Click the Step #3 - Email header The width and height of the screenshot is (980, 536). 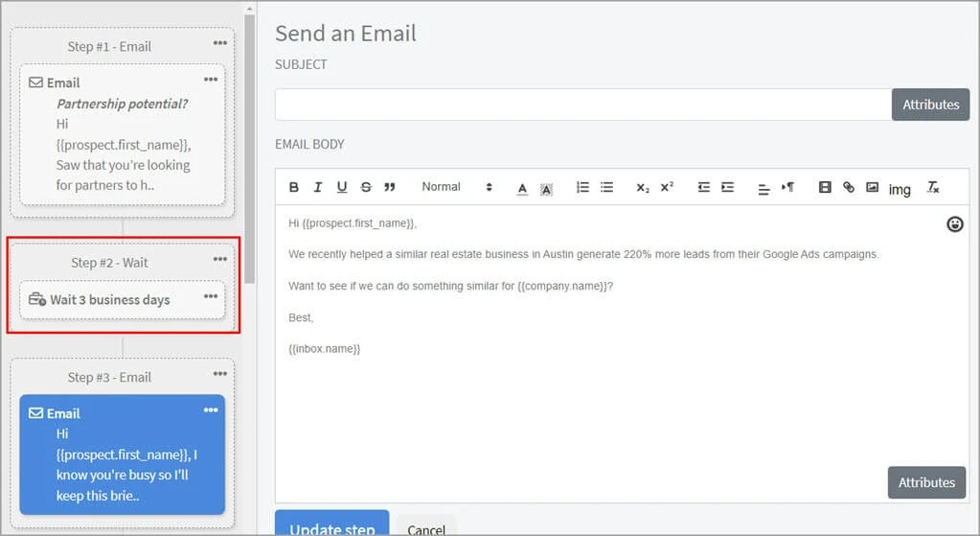click(109, 377)
